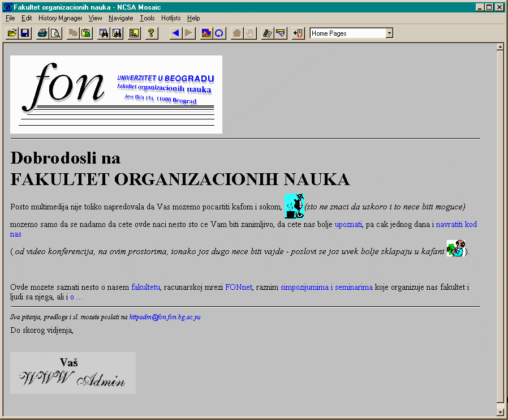The image size is (508, 420).
Task: Click the 'Do skorog vidjenja,' text
Action: tap(42, 330)
